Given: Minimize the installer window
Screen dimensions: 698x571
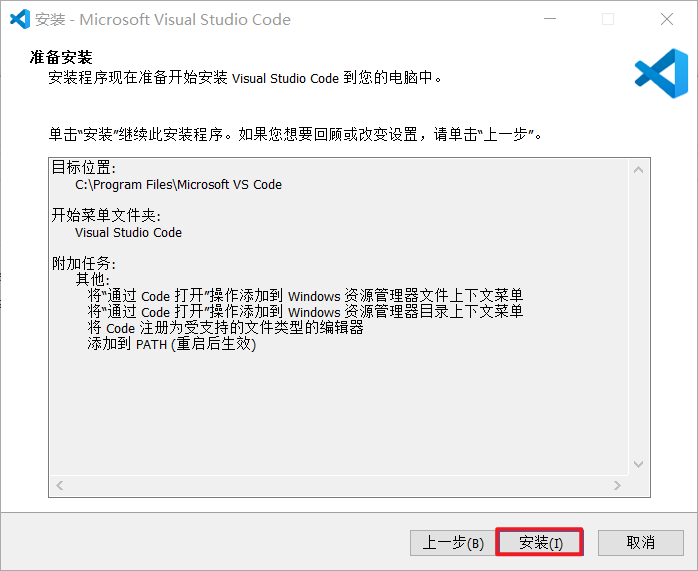Looking at the screenshot, I should tap(550, 19).
